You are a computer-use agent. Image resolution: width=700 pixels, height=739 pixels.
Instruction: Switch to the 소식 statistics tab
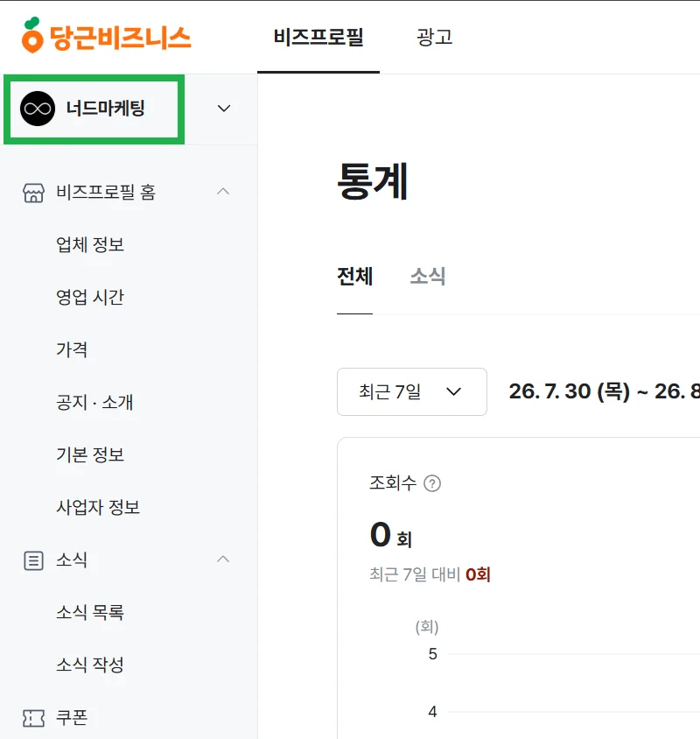click(x=427, y=276)
